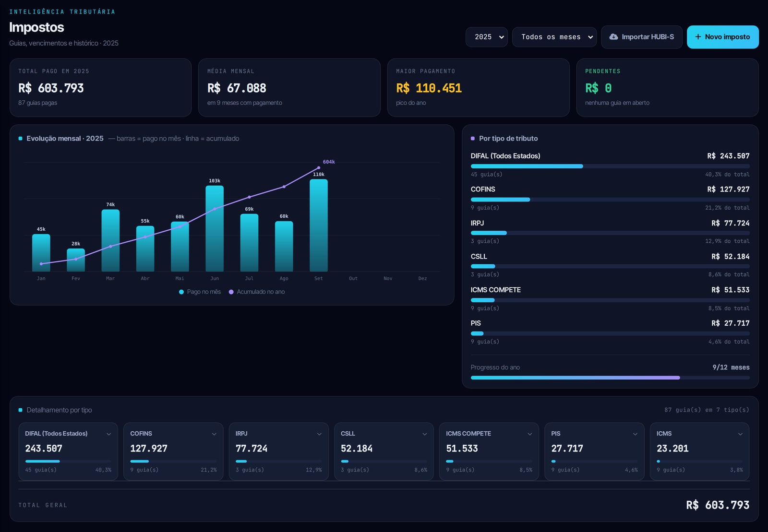Click the 'Progresso do ano' progress bar
Image resolution: width=768 pixels, height=532 pixels.
pos(610,378)
